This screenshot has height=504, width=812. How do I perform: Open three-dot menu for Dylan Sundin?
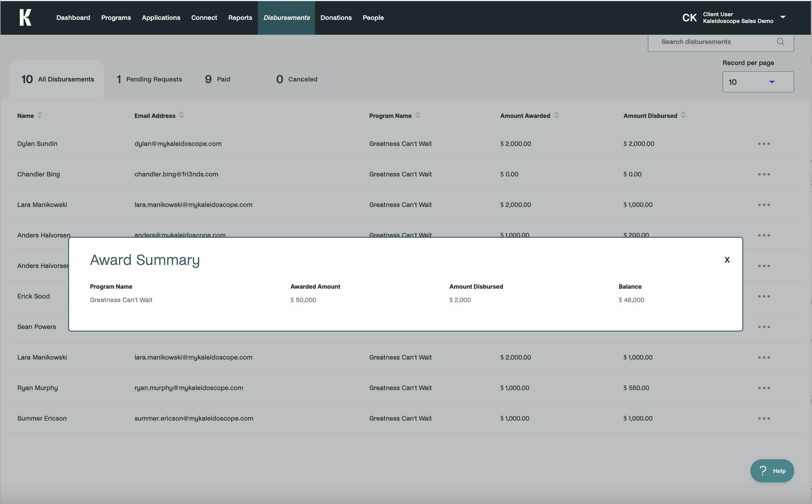click(x=764, y=144)
